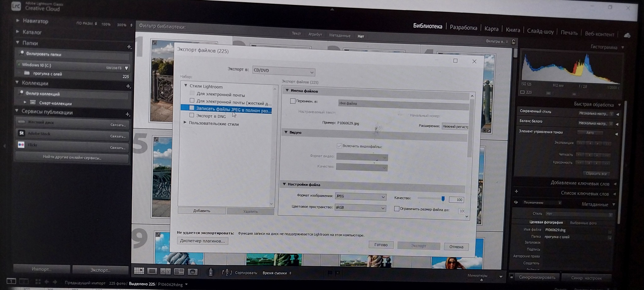Open grid shortcut icon in the filmstrip bar

click(38, 282)
